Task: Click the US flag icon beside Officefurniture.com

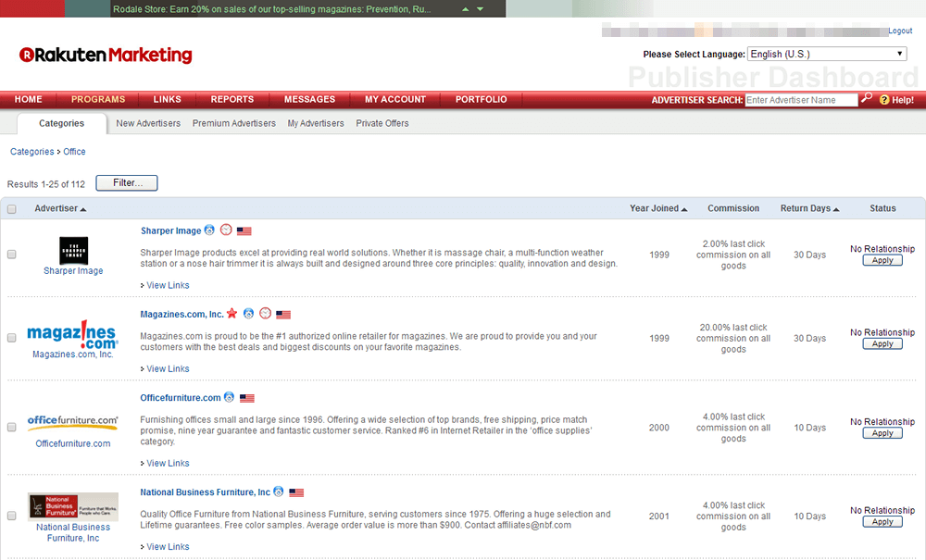Action: [247, 398]
